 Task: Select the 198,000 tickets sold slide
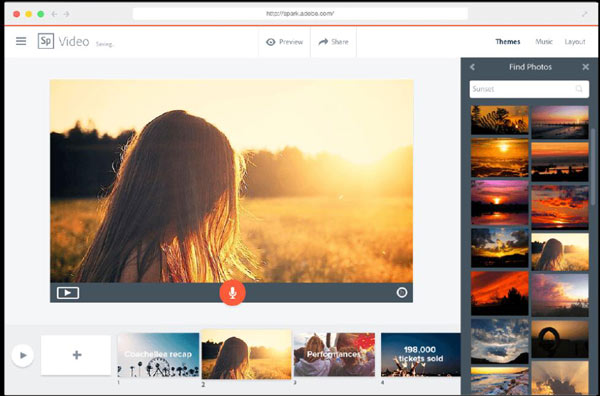[421, 354]
